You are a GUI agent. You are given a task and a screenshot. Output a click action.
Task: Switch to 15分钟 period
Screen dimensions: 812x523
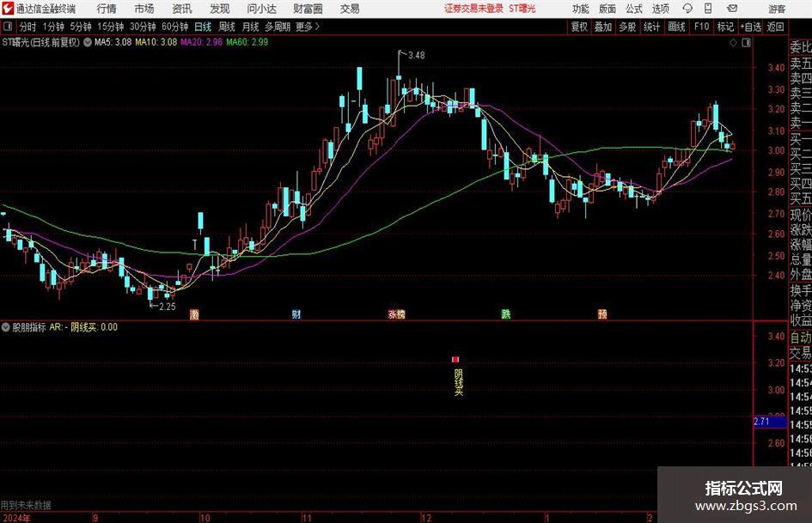[x=111, y=27]
